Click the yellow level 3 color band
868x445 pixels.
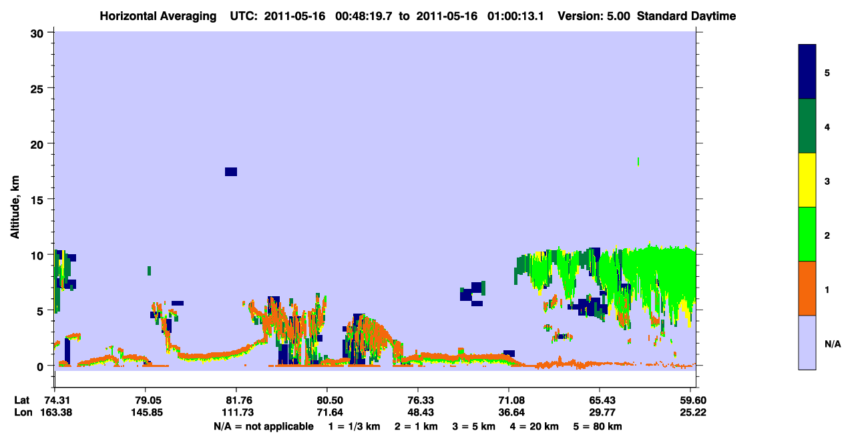(x=807, y=180)
